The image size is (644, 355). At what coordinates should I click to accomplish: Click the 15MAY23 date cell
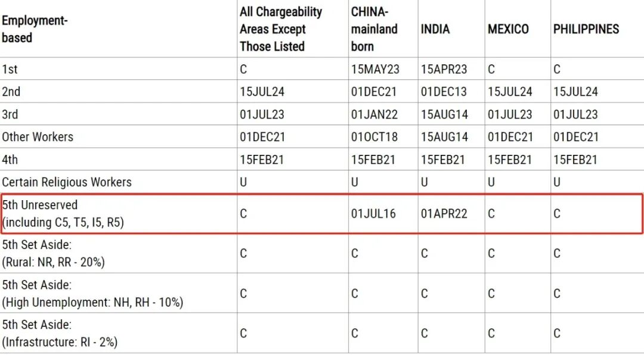(375, 69)
